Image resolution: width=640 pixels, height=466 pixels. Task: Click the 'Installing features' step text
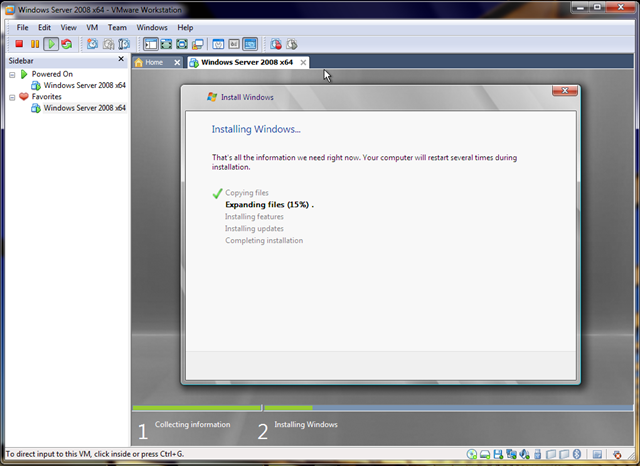point(254,217)
